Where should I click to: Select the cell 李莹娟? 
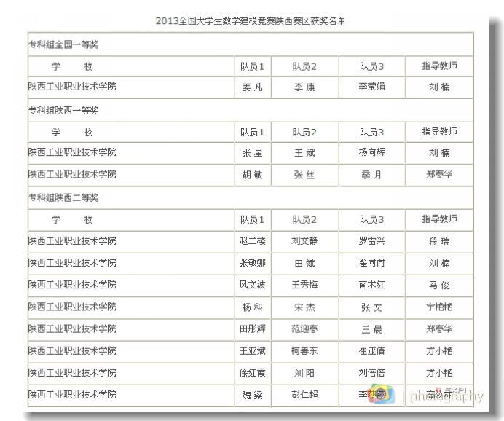371,87
